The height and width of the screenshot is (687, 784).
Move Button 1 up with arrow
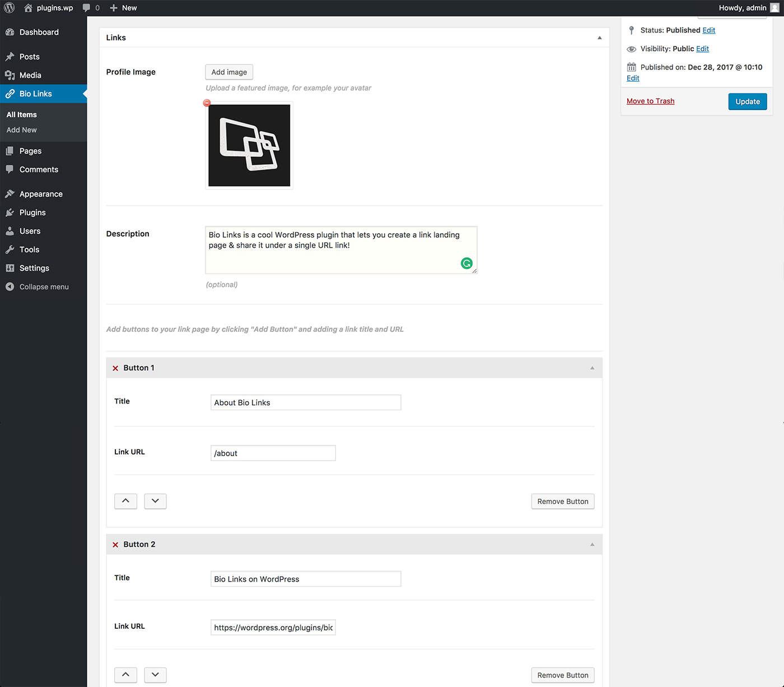click(x=125, y=501)
